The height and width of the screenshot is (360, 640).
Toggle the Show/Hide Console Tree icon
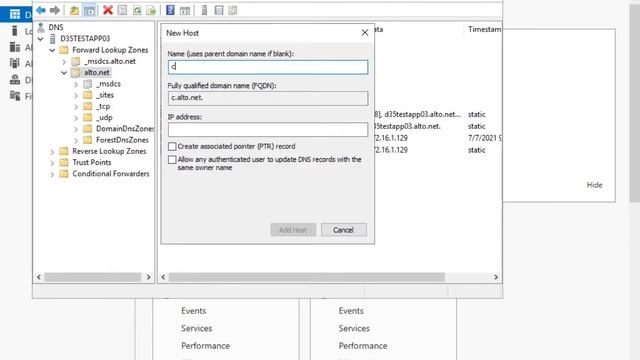pos(89,10)
